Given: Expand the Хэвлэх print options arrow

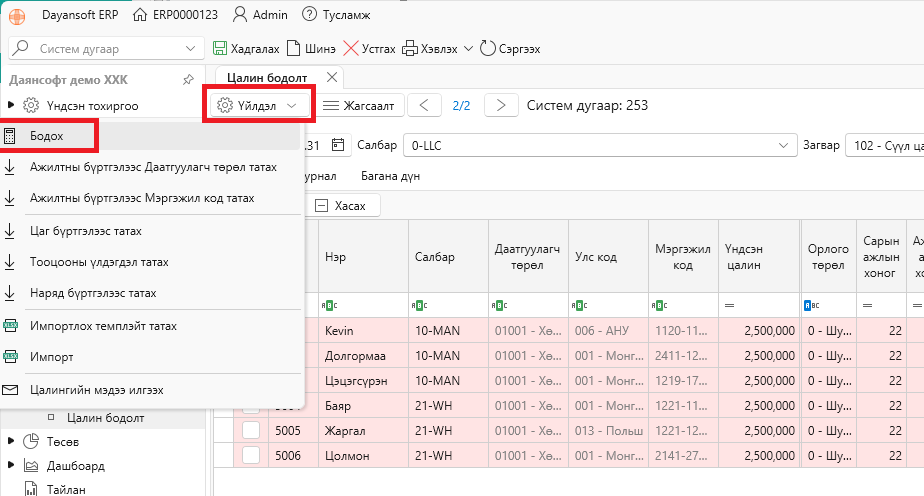Looking at the screenshot, I should [x=468, y=48].
